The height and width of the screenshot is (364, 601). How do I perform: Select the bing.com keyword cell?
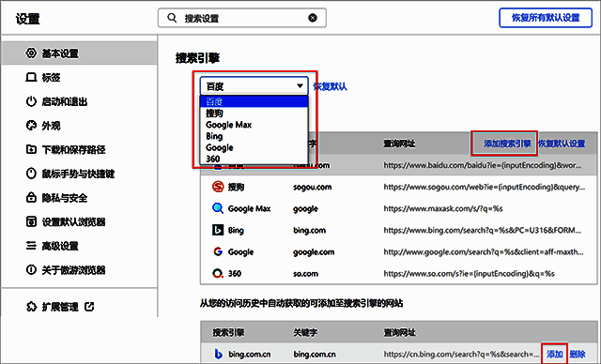point(309,231)
